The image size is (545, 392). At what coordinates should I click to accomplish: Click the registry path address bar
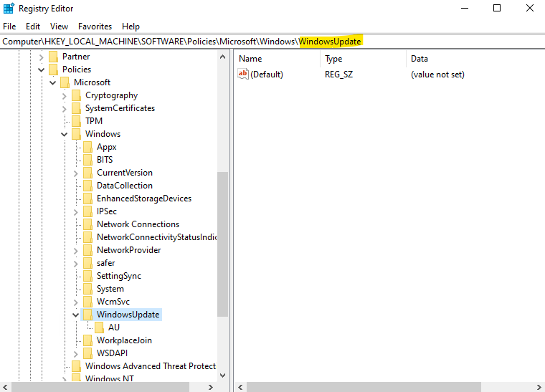(272, 42)
